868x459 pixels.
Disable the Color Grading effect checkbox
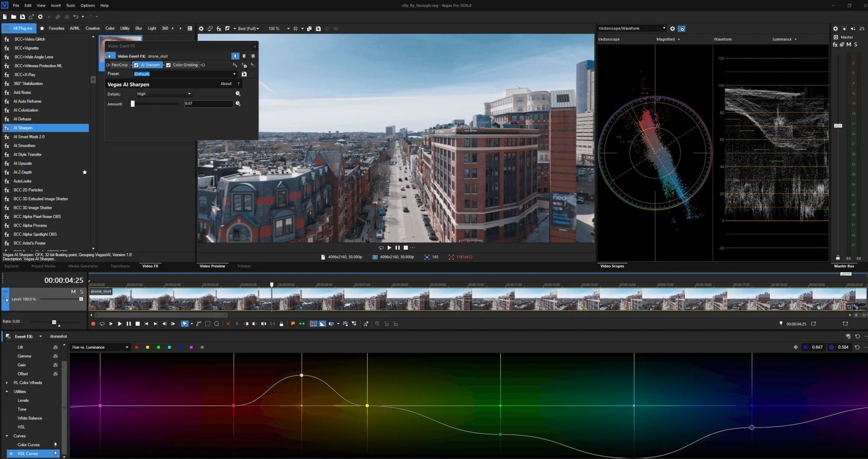point(168,65)
